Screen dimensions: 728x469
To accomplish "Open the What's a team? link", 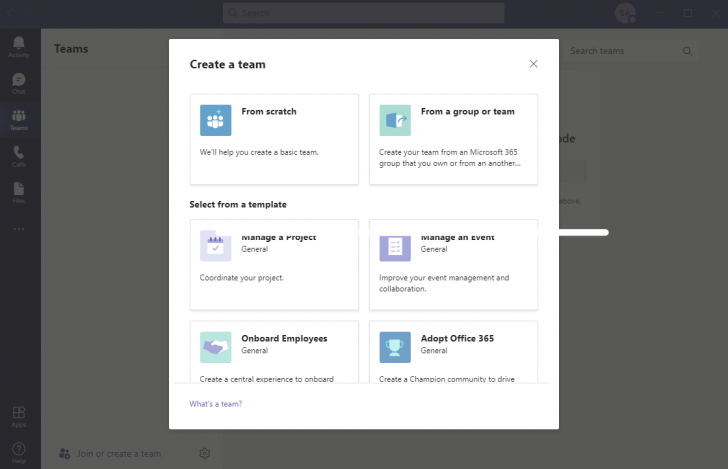I will click(x=215, y=404).
